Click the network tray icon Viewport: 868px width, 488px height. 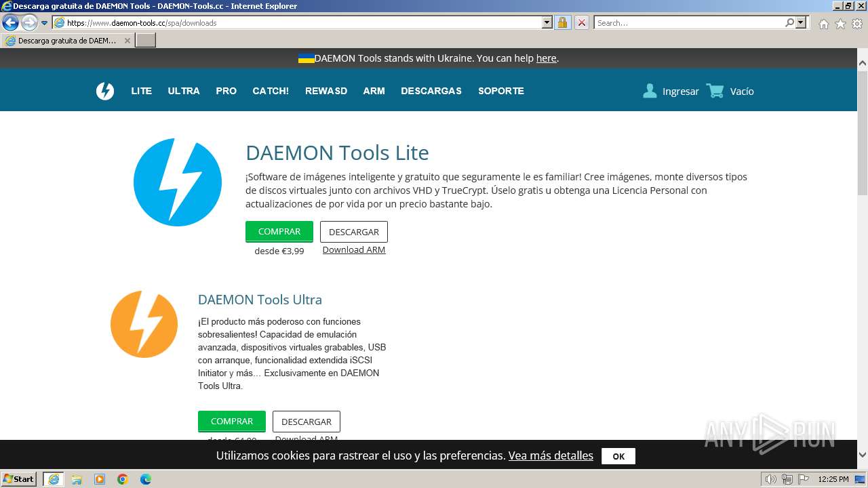pos(787,479)
